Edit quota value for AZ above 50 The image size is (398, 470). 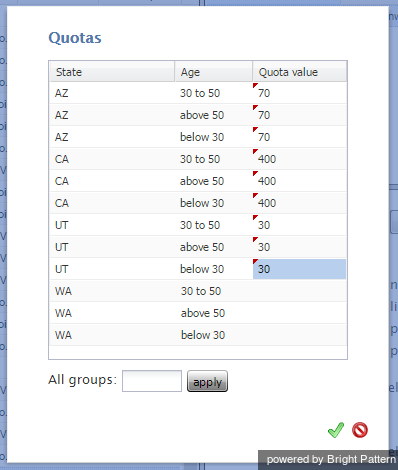pos(300,115)
